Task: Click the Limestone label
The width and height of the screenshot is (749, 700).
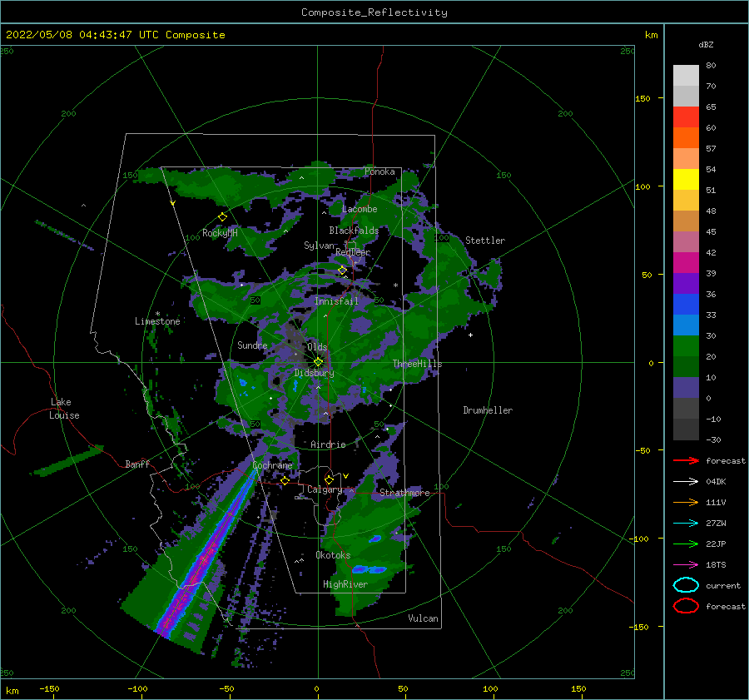Action: 157,321
